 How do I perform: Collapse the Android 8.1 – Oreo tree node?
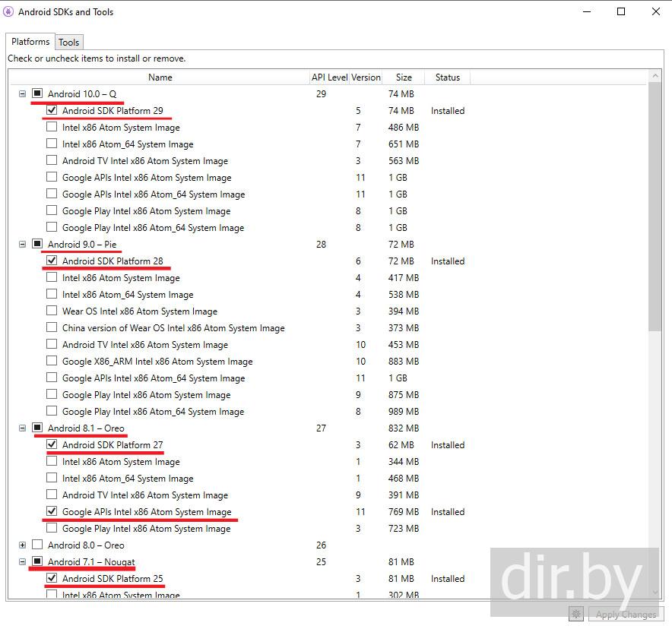[x=22, y=428]
